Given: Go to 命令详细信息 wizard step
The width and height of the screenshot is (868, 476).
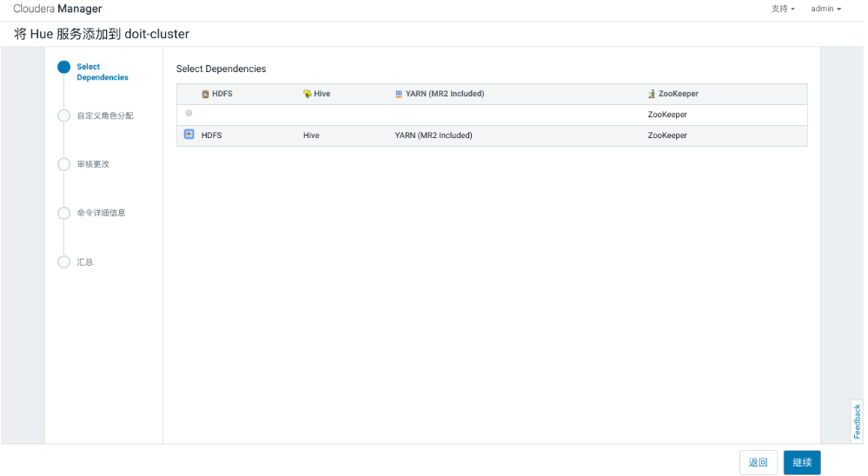Looking at the screenshot, I should [x=102, y=213].
